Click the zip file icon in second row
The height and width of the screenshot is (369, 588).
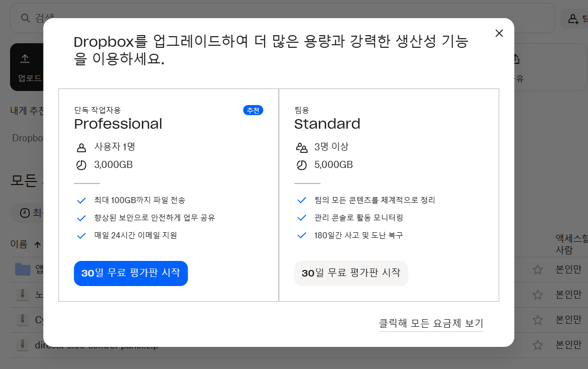coord(23,294)
